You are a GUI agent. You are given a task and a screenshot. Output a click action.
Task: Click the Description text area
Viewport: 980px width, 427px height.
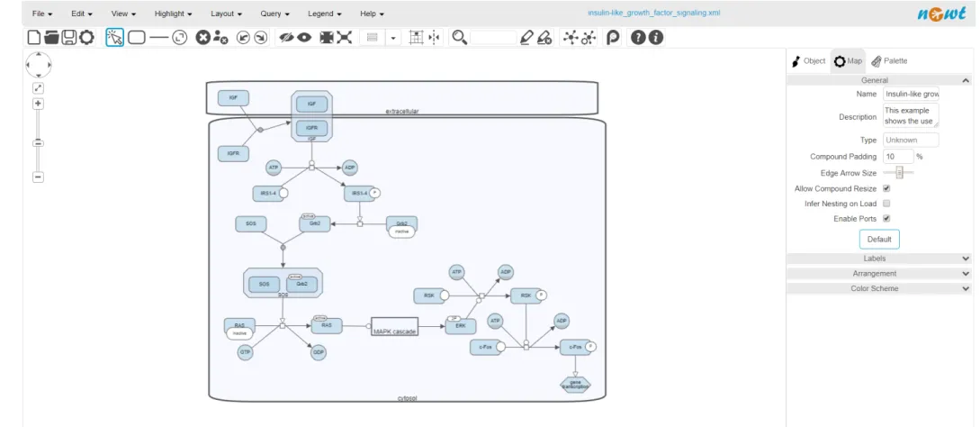tap(911, 116)
